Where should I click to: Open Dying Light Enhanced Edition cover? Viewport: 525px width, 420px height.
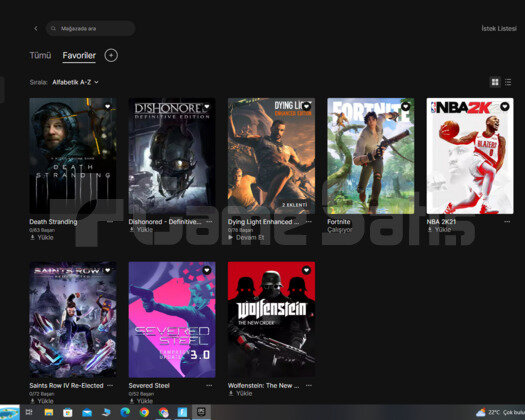tap(271, 156)
